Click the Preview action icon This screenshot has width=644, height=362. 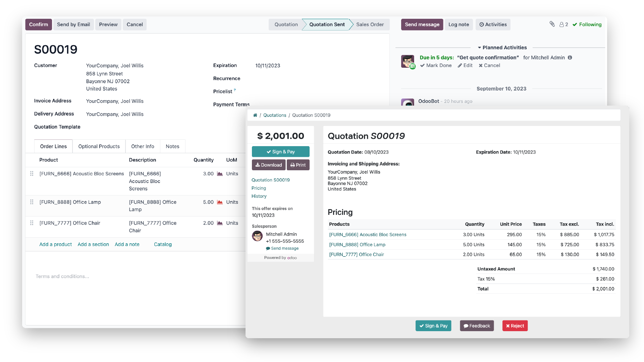108,24
